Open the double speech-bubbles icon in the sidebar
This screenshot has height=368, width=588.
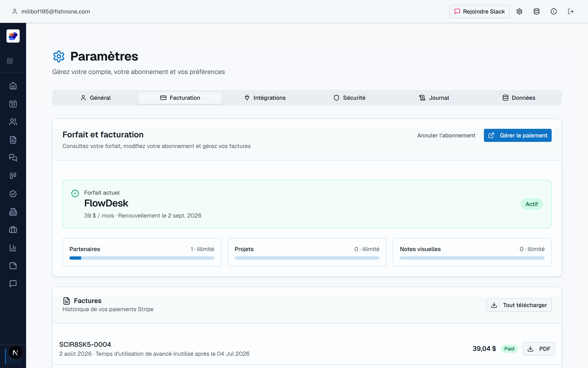(13, 158)
